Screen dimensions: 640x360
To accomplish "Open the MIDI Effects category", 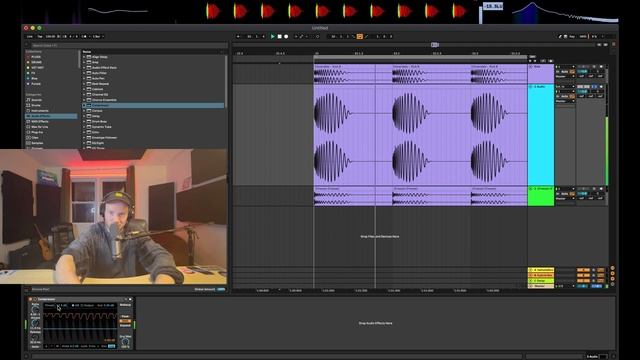I will click(40, 122).
